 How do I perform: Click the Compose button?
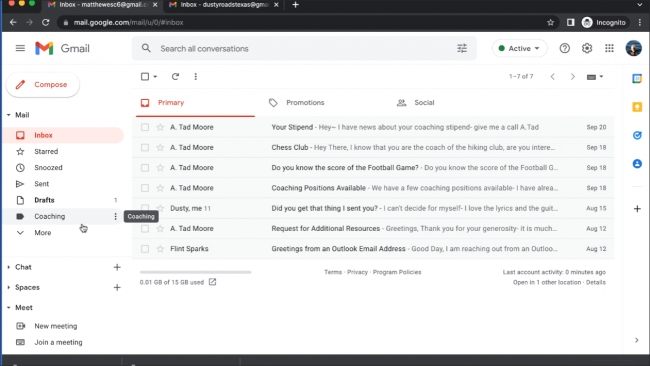coord(43,85)
